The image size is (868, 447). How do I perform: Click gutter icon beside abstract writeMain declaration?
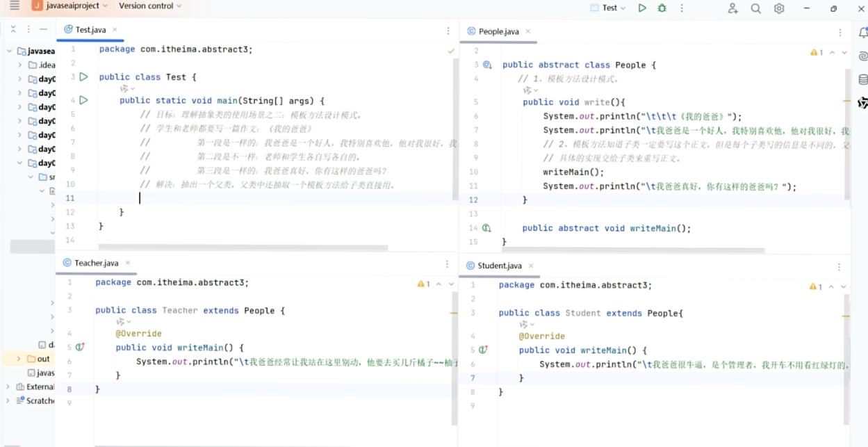(x=486, y=228)
